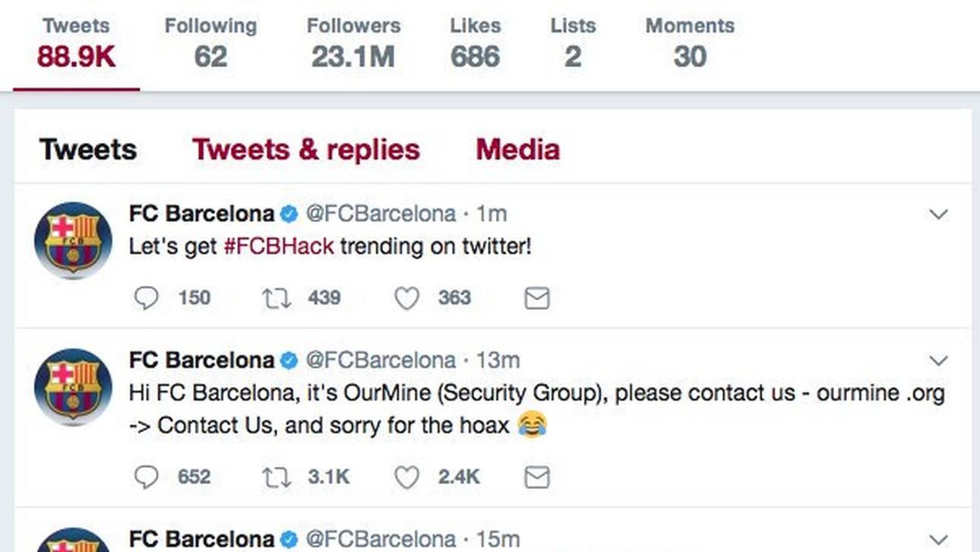
Task: Expand options for the #FCBHack tweet
Action: [x=939, y=214]
